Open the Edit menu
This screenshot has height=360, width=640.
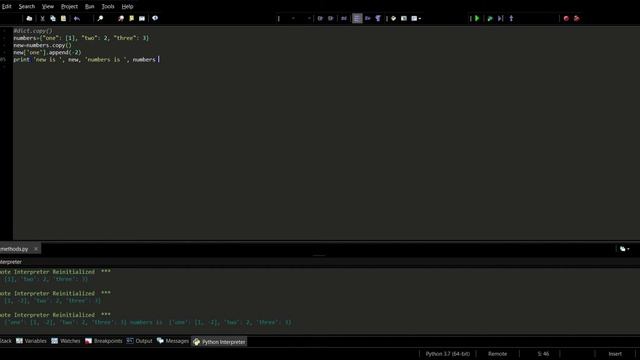click(x=7, y=7)
